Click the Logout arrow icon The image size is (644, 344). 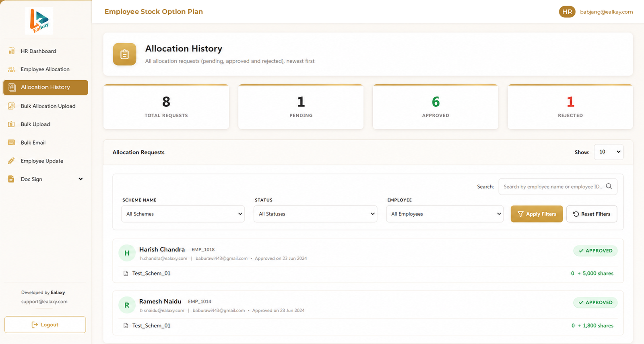(35, 325)
